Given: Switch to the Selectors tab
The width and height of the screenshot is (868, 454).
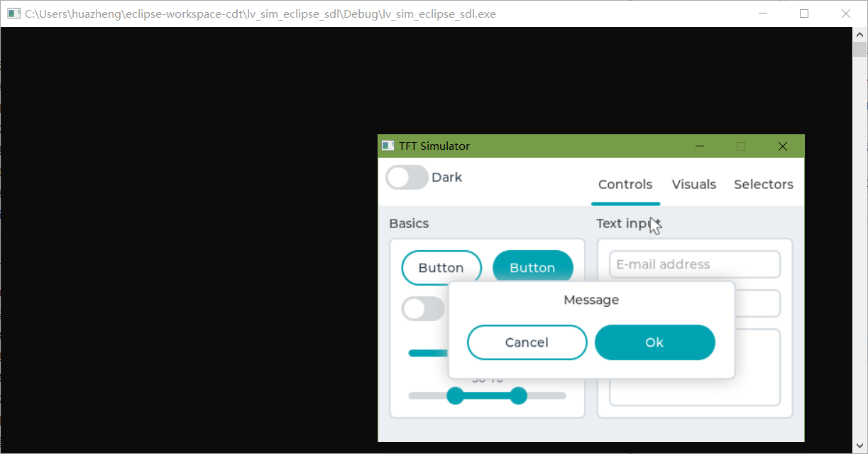Looking at the screenshot, I should 763,184.
